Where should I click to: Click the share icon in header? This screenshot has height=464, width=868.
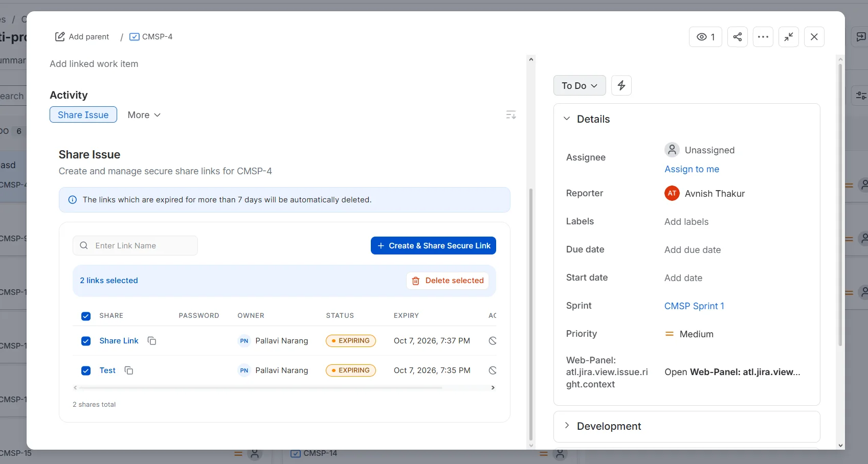[x=738, y=37]
